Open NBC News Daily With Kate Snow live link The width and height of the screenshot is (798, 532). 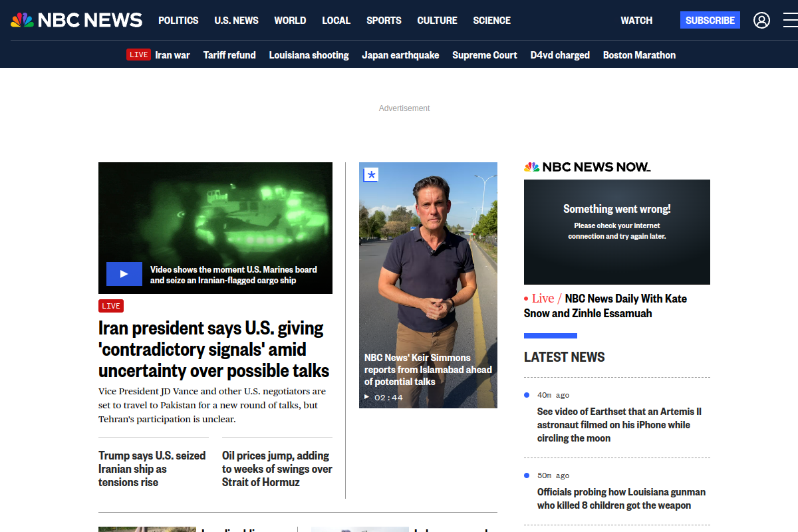605,306
